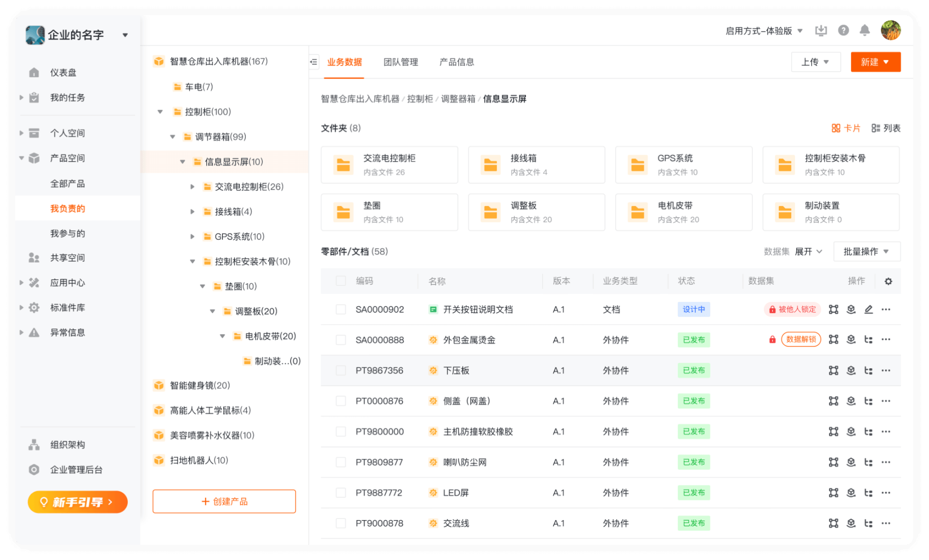Open the 产品信息 tab
This screenshot has width=929, height=560.
click(456, 62)
